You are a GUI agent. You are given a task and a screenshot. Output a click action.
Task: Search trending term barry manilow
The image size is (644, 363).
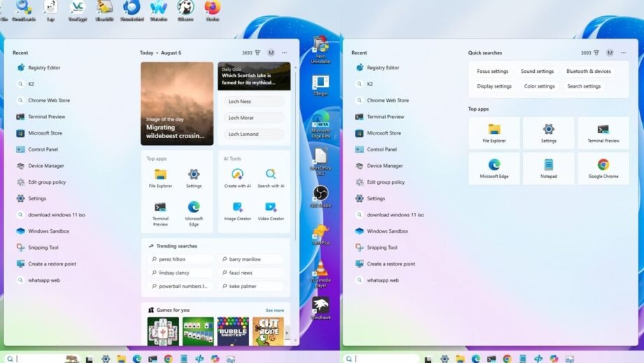click(x=251, y=259)
